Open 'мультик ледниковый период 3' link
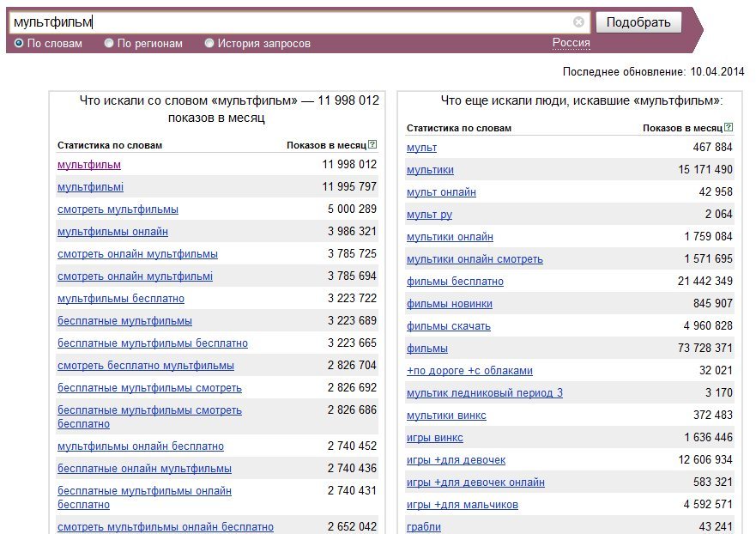This screenshot has height=534, width=756. [485, 393]
